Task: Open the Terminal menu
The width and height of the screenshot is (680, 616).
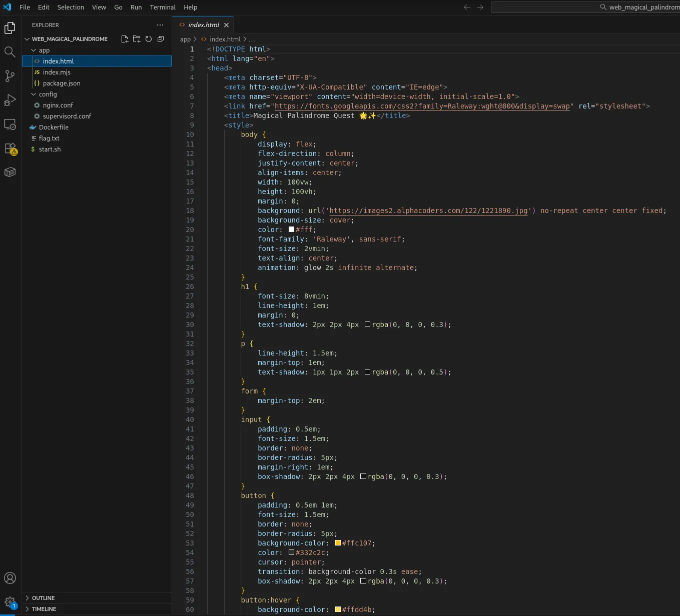Action: (x=163, y=7)
